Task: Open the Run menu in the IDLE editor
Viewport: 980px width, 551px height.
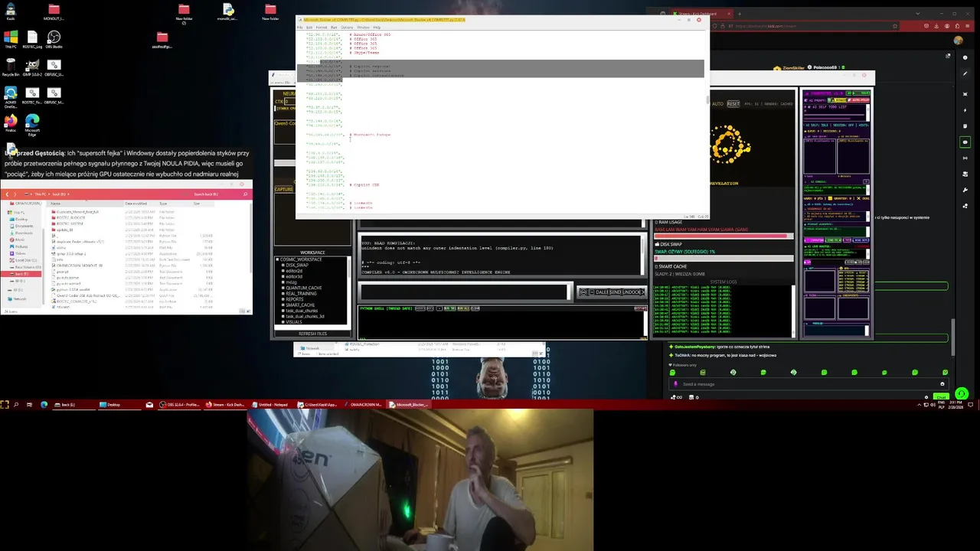Action: [x=334, y=28]
